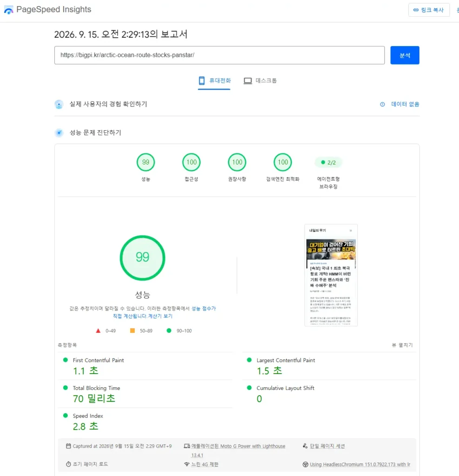Viewport: 459px width, 476px height.
Task: Jump to 접근성 score gauge 100
Action: 191,162
